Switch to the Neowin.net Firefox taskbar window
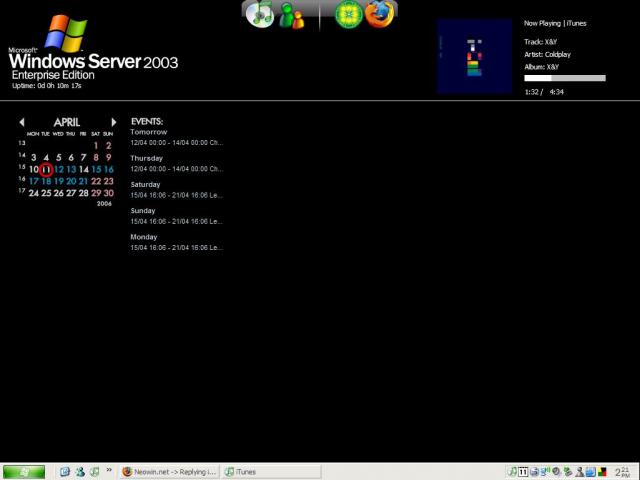640x480 pixels. 169,472
